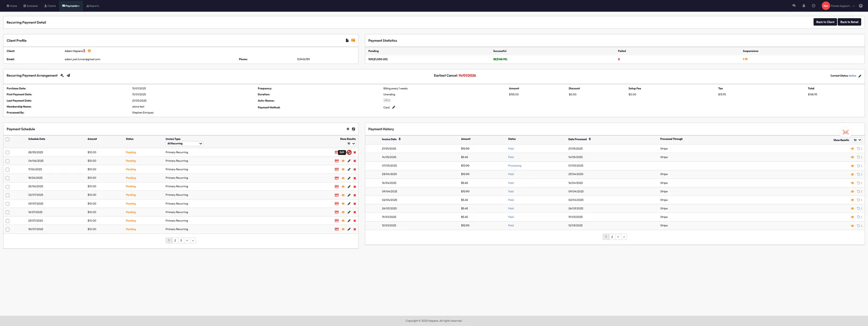Delete the 04/06/2025 scheduled payment

[x=355, y=161]
